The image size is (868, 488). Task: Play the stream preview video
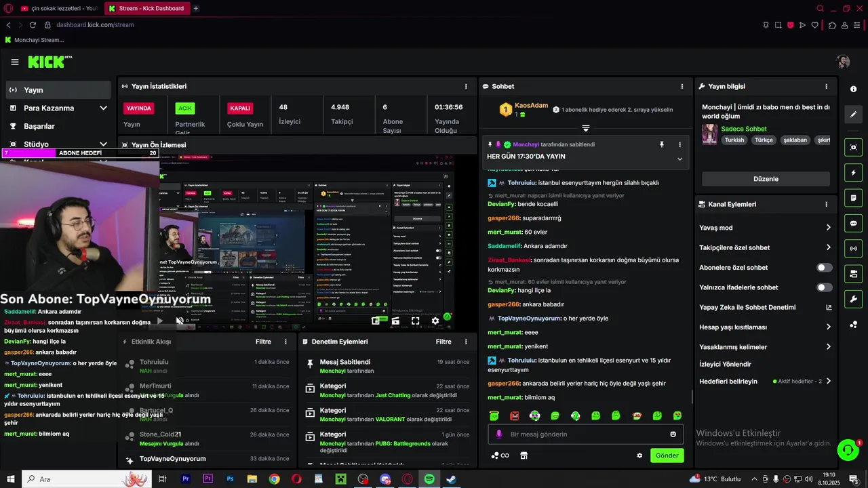[160, 321]
